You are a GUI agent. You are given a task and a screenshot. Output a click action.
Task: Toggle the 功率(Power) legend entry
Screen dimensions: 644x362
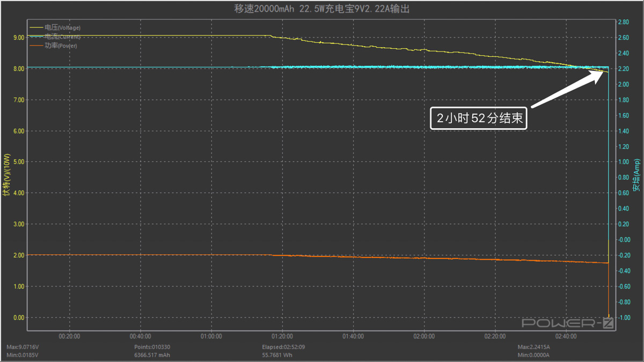[x=61, y=46]
